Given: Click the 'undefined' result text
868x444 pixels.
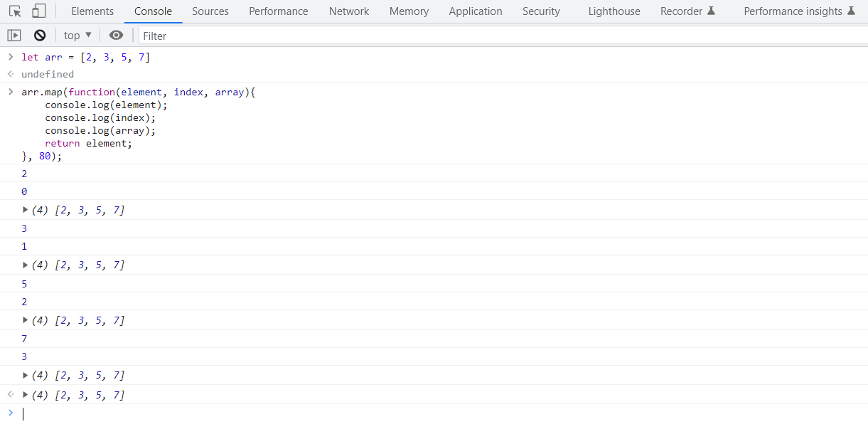Looking at the screenshot, I should pos(48,74).
